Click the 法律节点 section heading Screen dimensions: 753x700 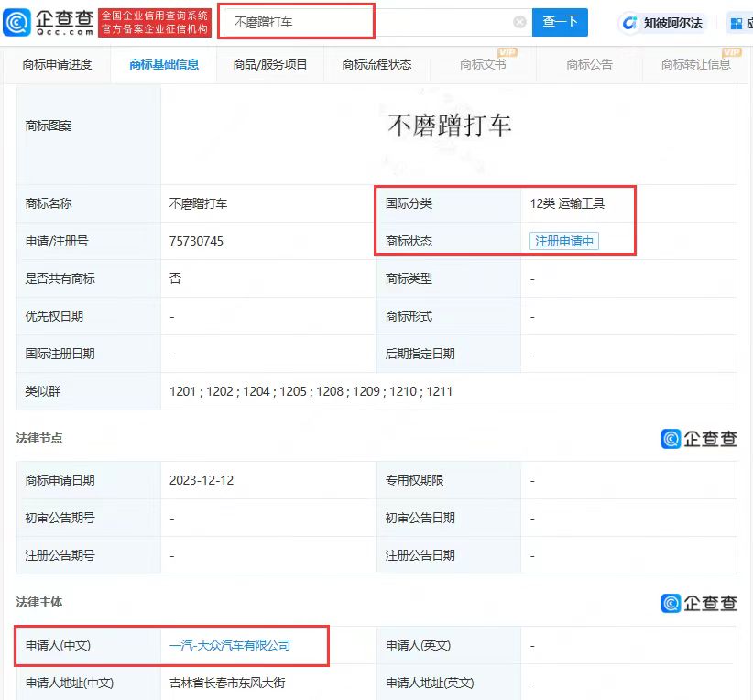pos(38,438)
